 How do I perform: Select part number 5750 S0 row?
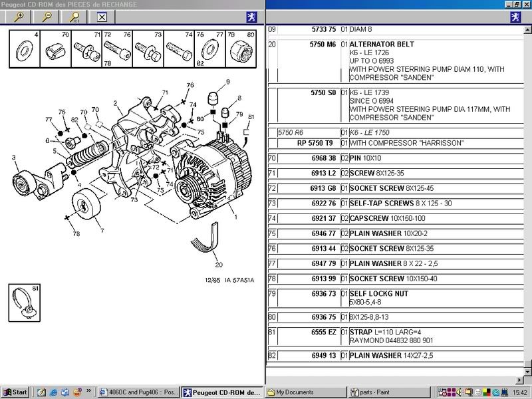(x=396, y=105)
